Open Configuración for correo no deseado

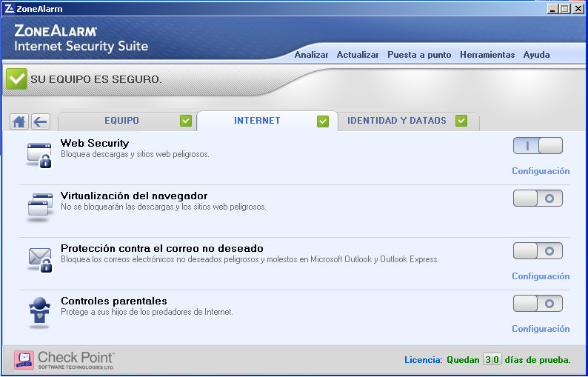pyautogui.click(x=541, y=276)
